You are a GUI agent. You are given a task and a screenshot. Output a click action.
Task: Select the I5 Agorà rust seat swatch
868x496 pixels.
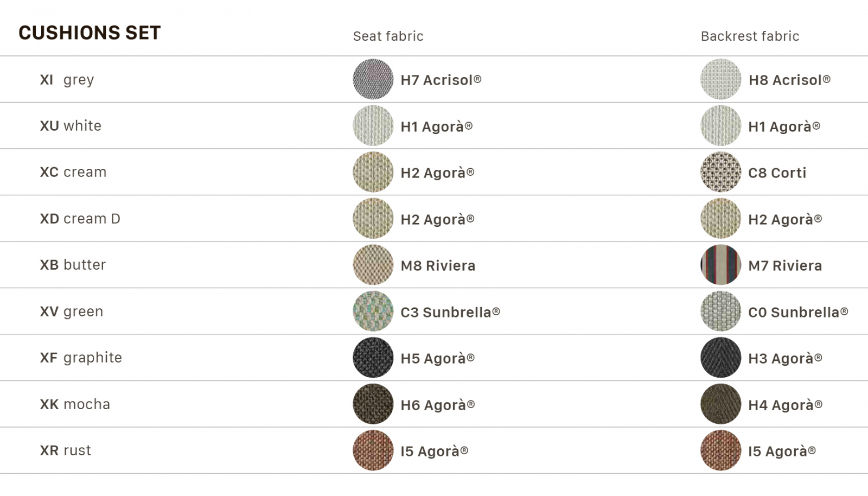373,450
